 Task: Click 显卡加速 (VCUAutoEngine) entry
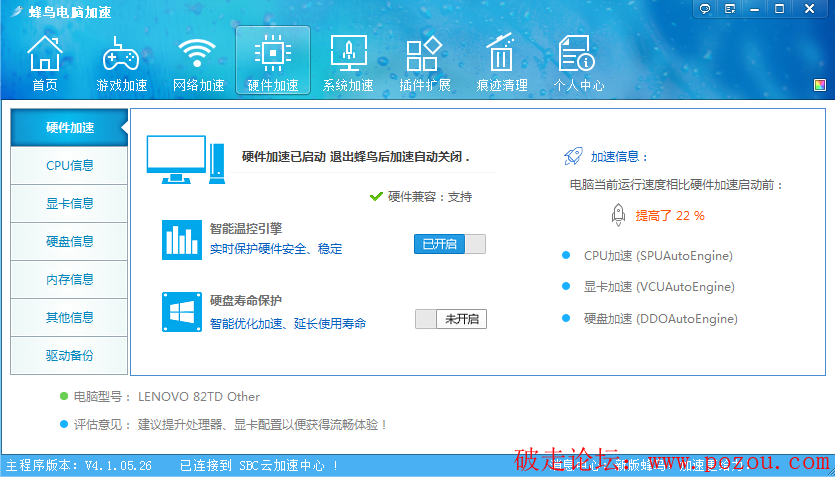659,286
